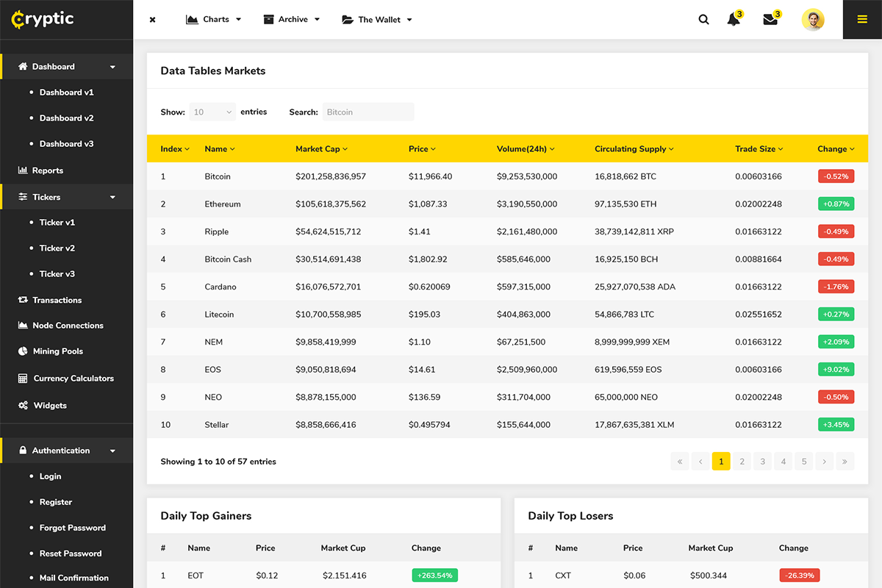Select Dashboard v2 in sidebar
The height and width of the screenshot is (588, 882).
[66, 118]
